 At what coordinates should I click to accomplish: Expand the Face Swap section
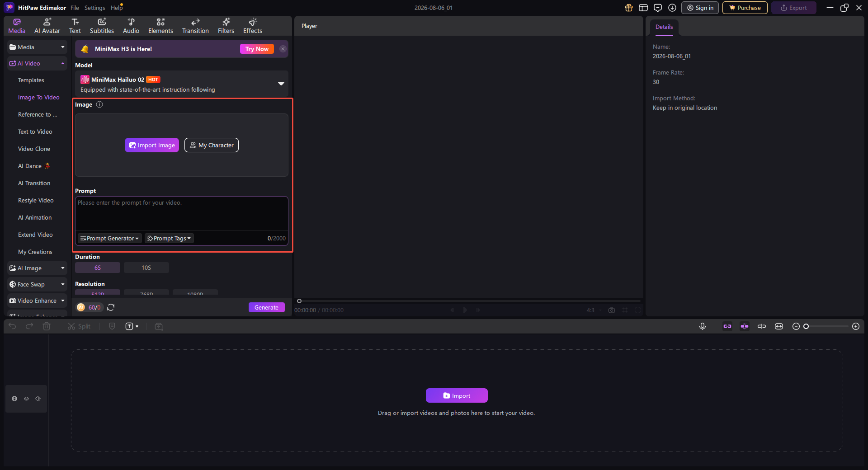(x=37, y=284)
